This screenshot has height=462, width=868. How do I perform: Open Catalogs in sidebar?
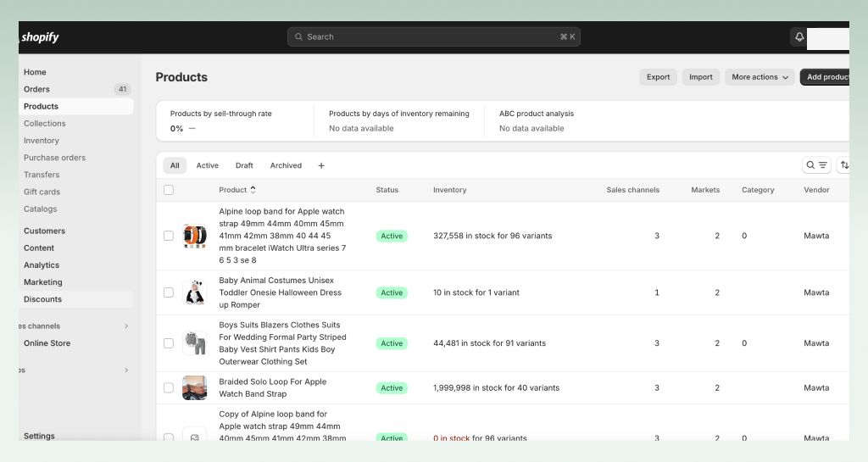tap(40, 209)
